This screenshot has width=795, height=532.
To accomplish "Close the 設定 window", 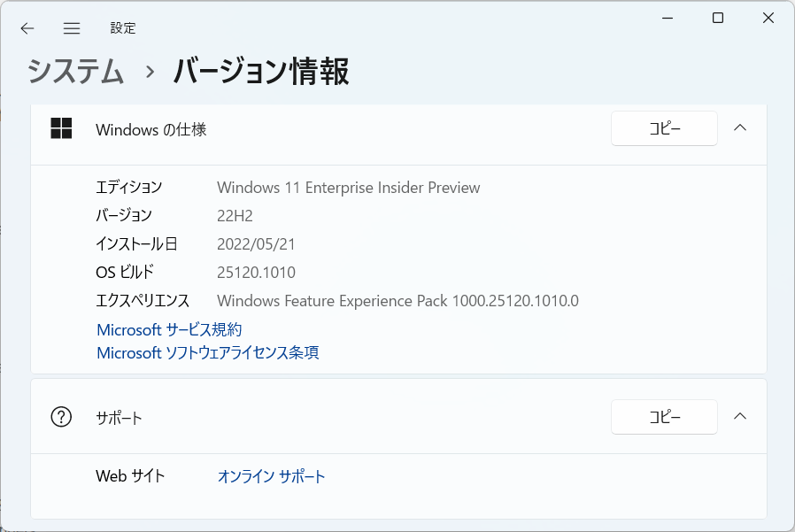I will tap(768, 19).
